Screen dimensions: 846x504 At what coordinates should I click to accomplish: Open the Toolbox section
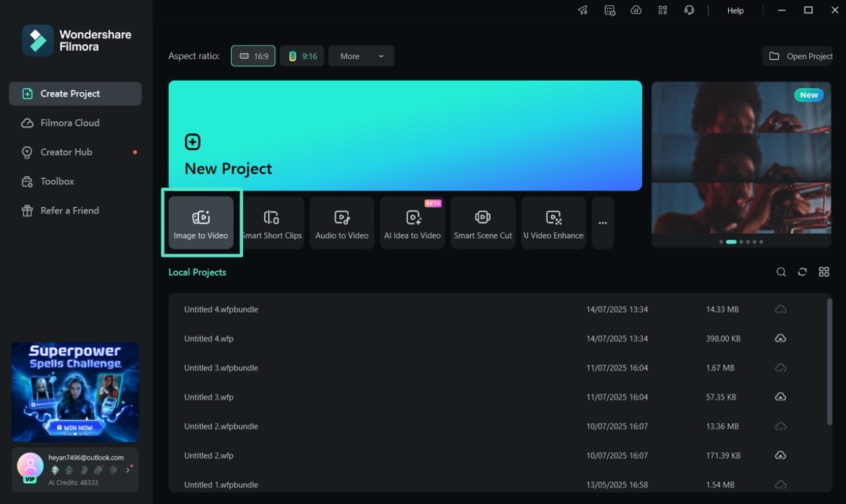[75, 181]
